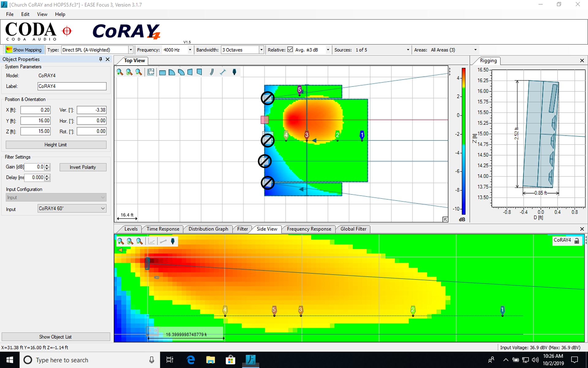The width and height of the screenshot is (588, 368).
Task: Open the Input CoRAY4 60° dropdown
Action: point(72,209)
